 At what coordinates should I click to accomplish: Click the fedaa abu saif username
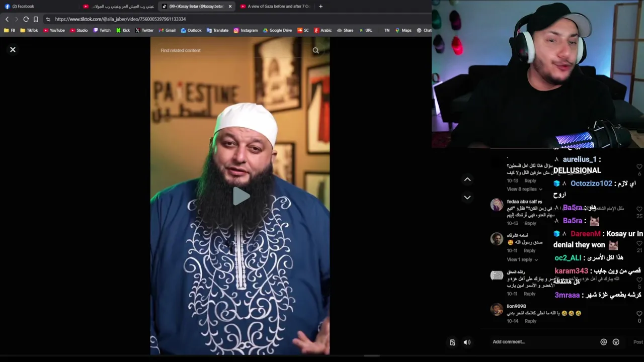pos(524,202)
